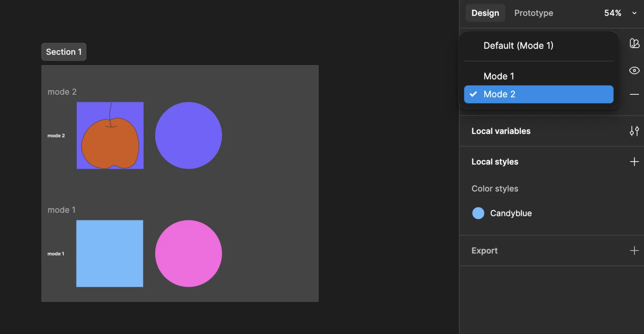Select Default (Mode 1) option

(x=518, y=46)
